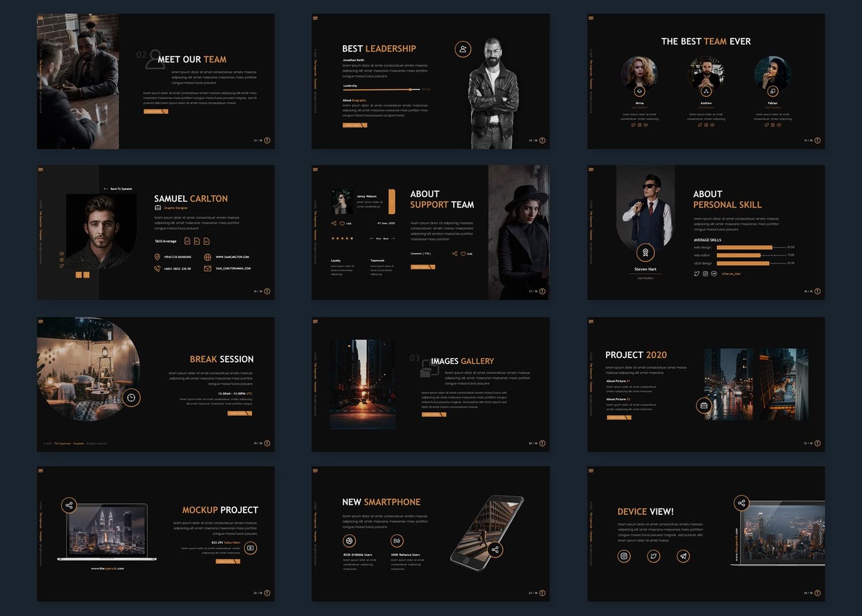This screenshot has height=616, width=862.
Task: Click share icon on Mockup Project laptop
Action: coord(69,505)
